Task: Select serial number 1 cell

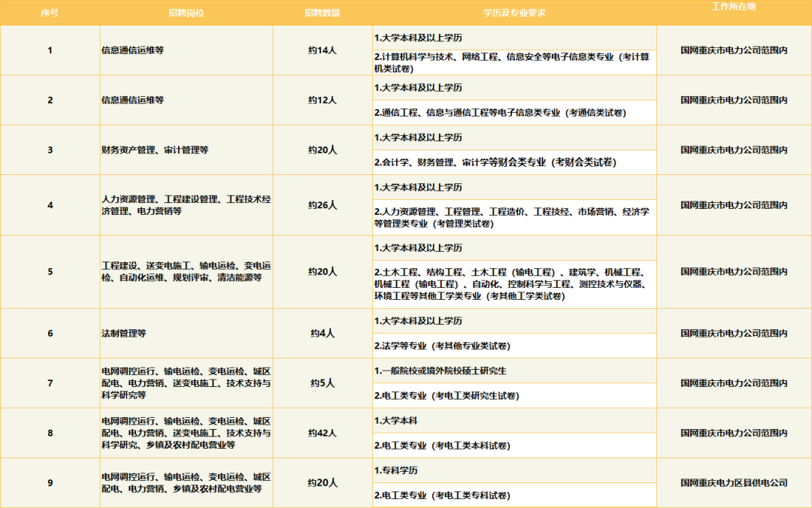Action: 50,50
